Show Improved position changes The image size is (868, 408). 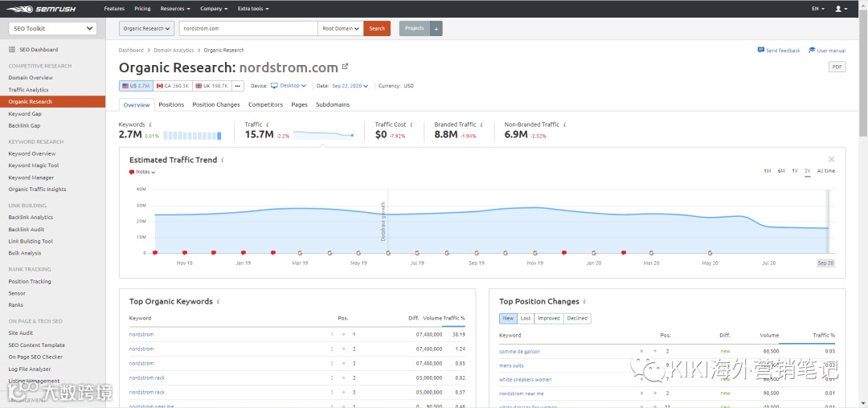click(549, 318)
